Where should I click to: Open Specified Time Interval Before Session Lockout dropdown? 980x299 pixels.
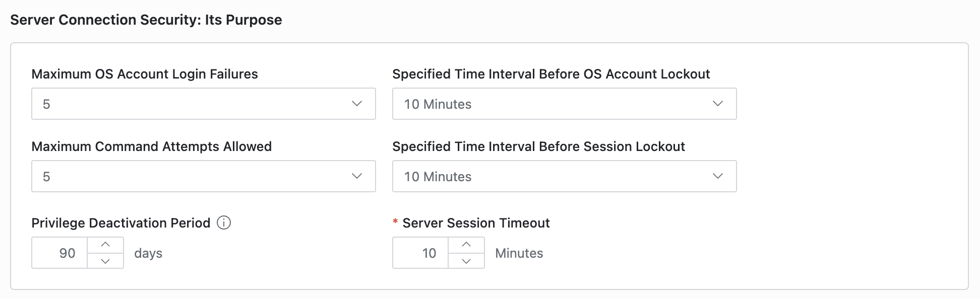click(565, 176)
